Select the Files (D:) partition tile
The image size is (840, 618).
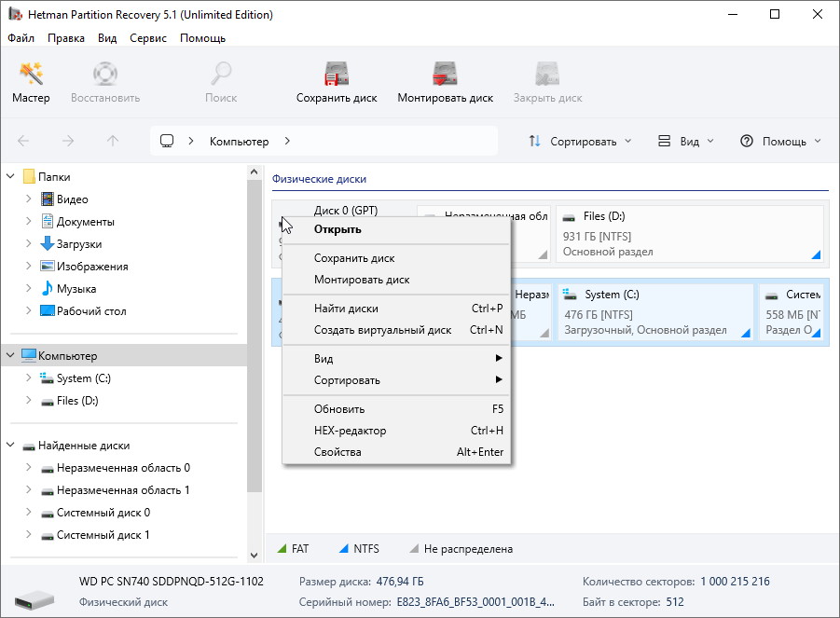tap(690, 234)
